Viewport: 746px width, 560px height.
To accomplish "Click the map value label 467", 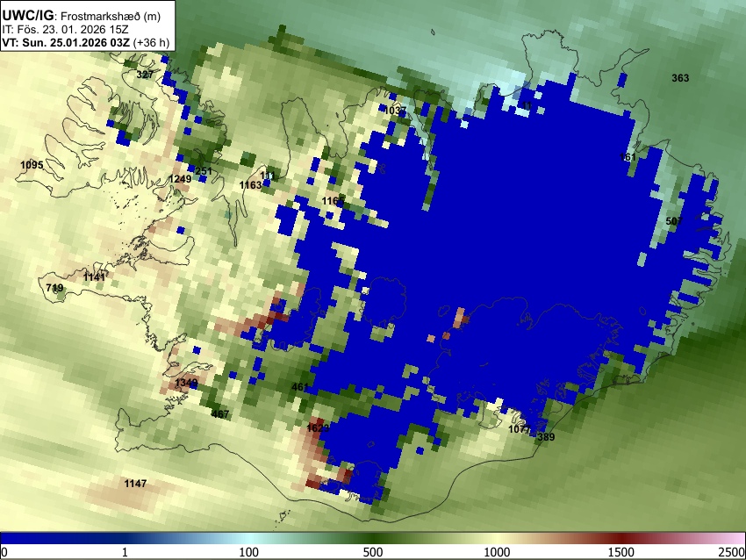I will pos(220,414).
